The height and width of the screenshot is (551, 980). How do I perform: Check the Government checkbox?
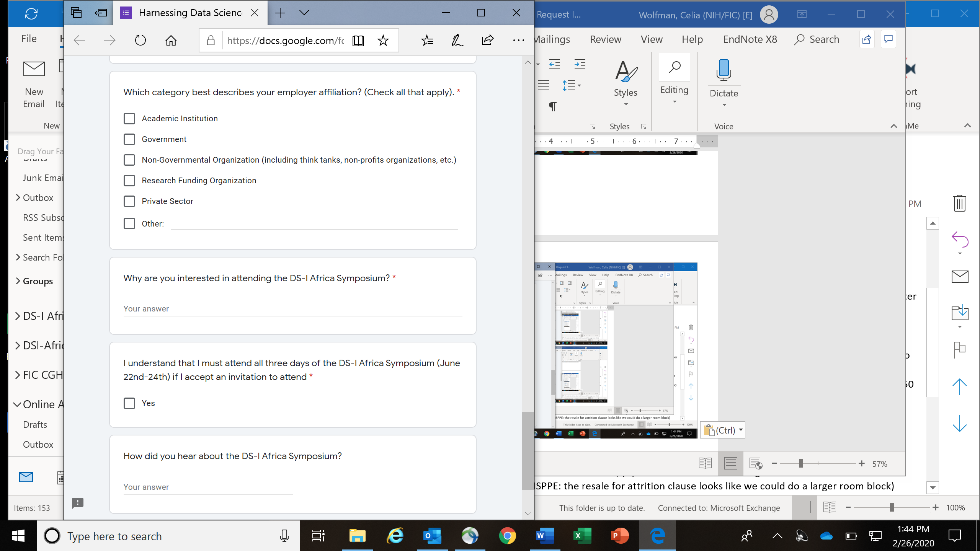pyautogui.click(x=129, y=139)
